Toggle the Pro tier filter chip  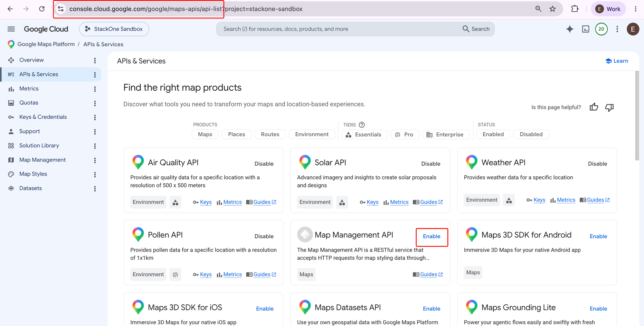click(x=405, y=134)
